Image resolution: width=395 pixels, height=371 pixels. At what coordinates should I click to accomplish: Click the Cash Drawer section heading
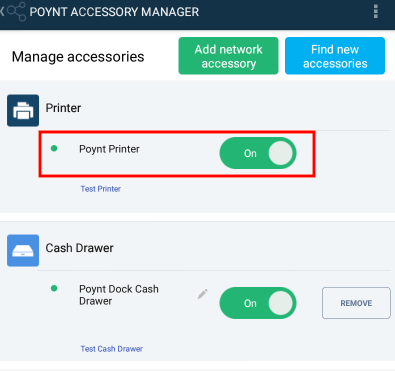pos(80,248)
